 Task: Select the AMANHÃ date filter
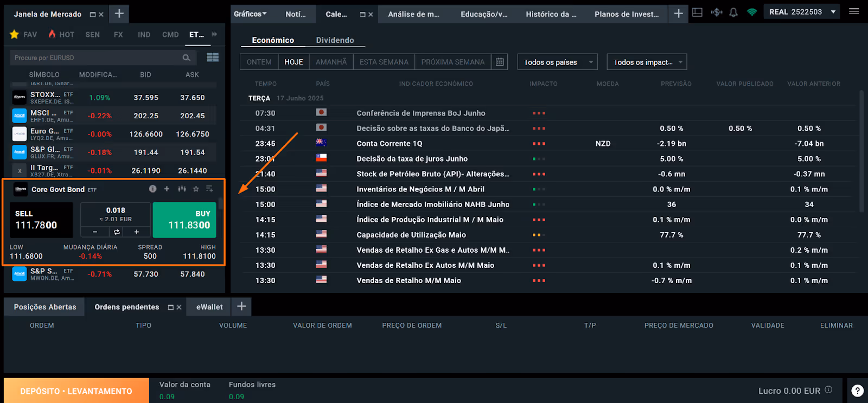coord(331,62)
